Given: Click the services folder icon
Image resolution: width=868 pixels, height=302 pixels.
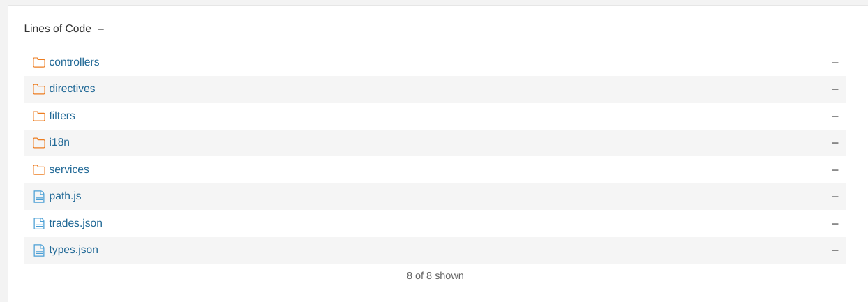Looking at the screenshot, I should coord(39,170).
